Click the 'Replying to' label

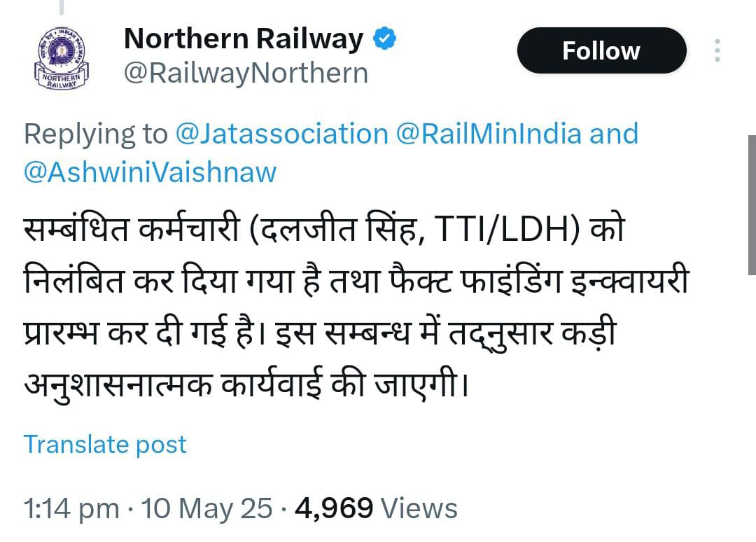point(95,134)
